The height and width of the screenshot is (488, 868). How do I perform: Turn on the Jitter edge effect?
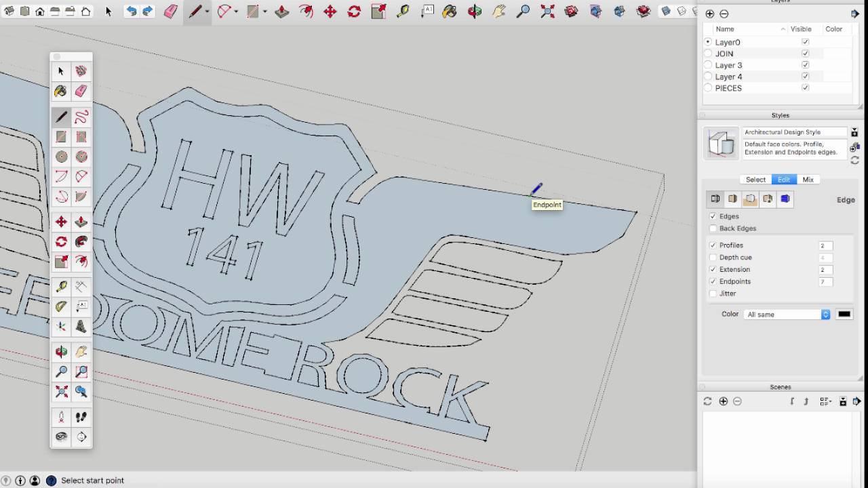713,293
